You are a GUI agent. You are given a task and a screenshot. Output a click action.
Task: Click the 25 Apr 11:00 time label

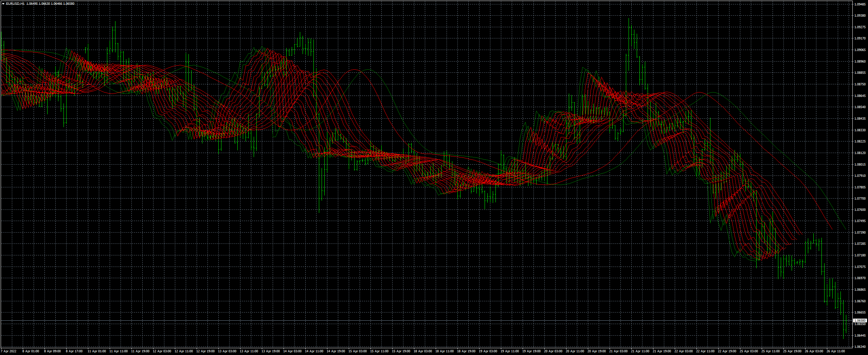771,351
